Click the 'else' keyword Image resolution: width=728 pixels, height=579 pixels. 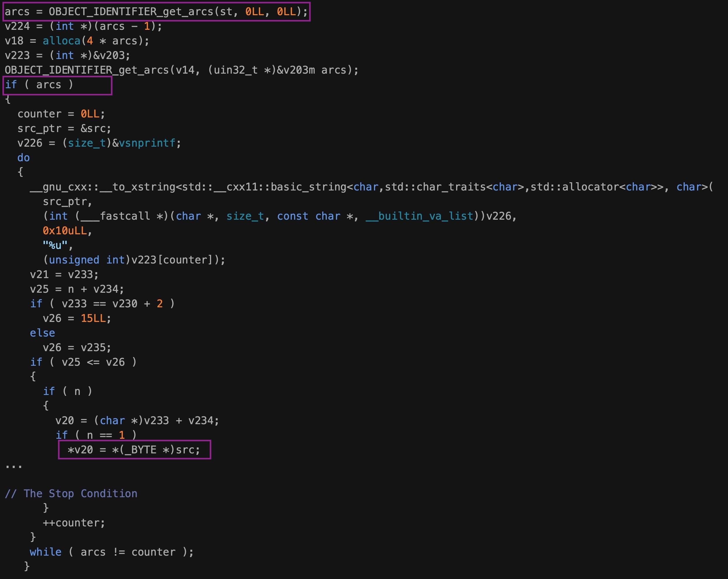click(x=42, y=333)
